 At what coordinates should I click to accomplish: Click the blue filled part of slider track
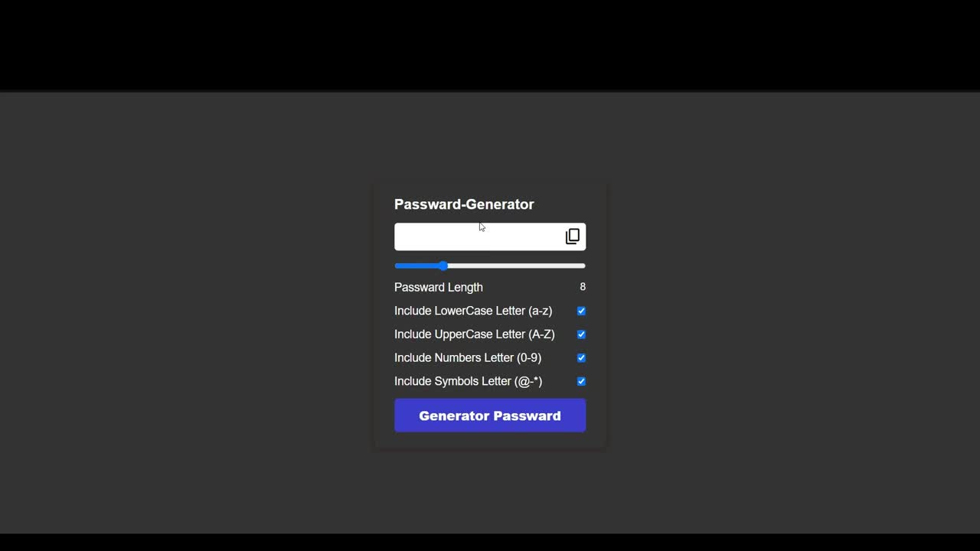[417, 266]
